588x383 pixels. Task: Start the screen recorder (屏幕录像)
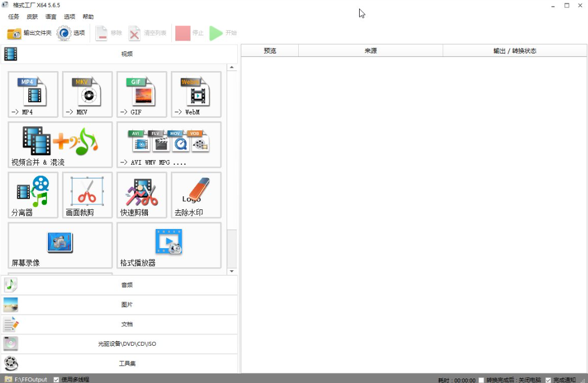[60, 245]
